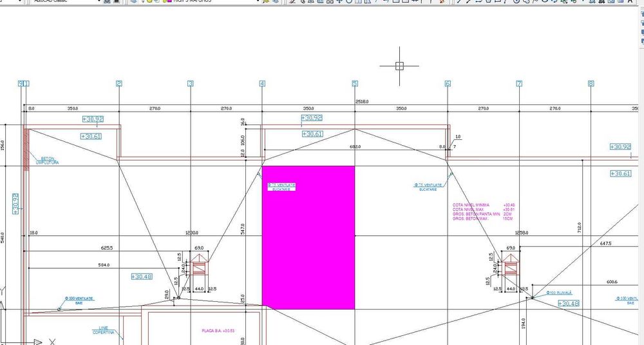644x345 pixels.
Task: Select the vertical 106.0 dimension
Action: coord(243,140)
